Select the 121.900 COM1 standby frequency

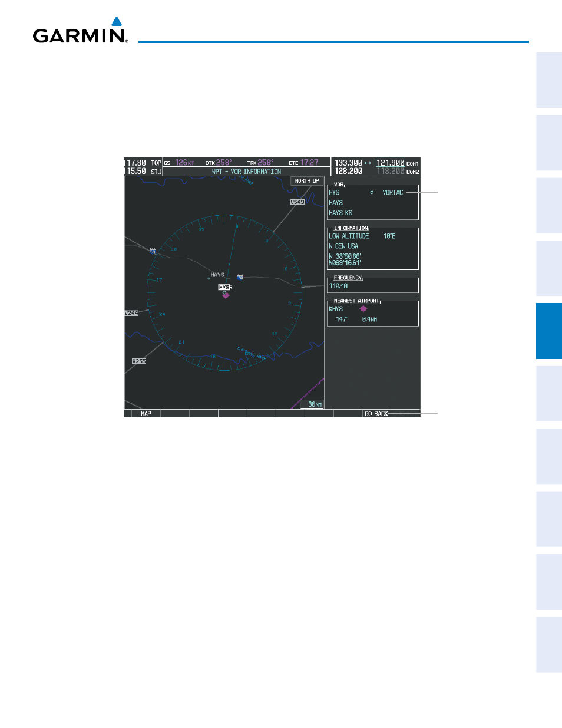tap(391, 163)
